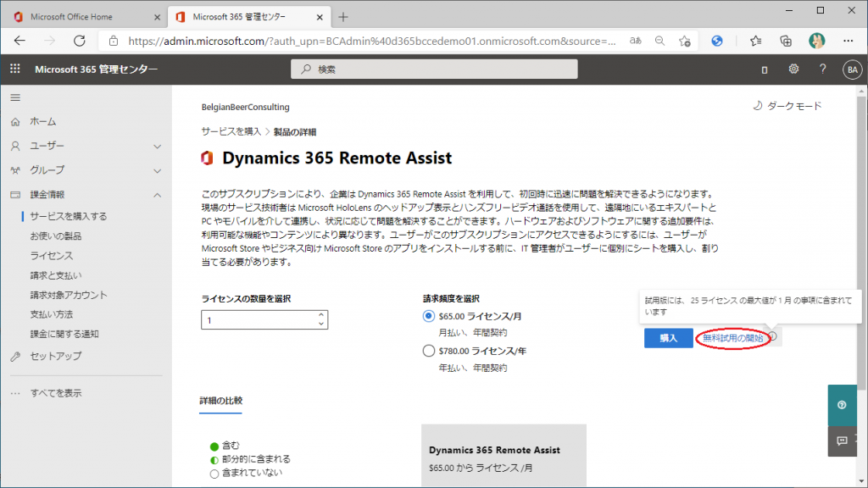Go back with browser back arrow
Screen dimensions: 868x488
(20, 41)
